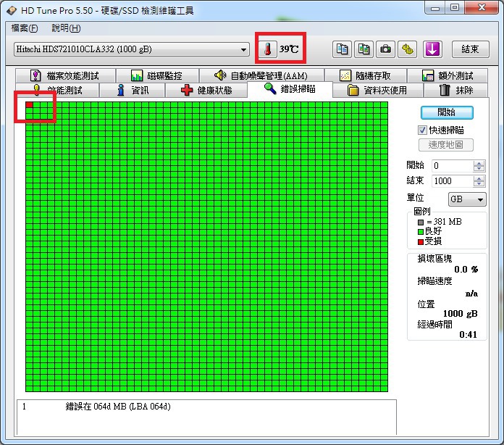Image resolution: width=504 pixels, height=445 pixels.
Task: Open the drive selection dropdown Hitachi HDS721010CLA332
Action: 132,49
